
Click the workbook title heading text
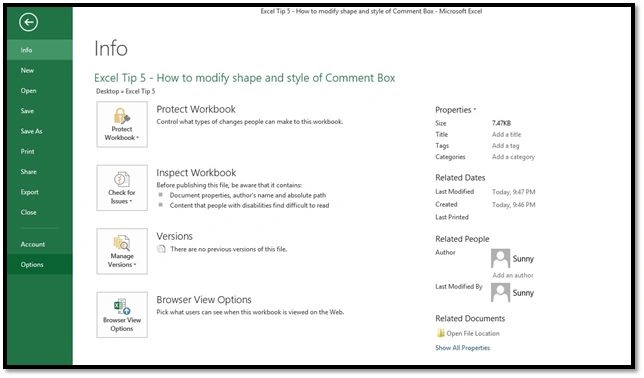244,78
